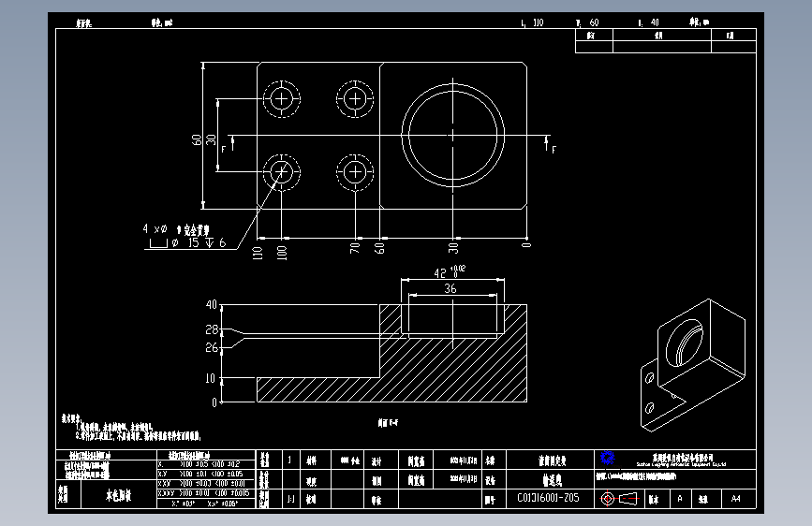Image resolution: width=812 pixels, height=526 pixels.
Task: Click the technical requirements notes at lower left
Action: [x=131, y=427]
